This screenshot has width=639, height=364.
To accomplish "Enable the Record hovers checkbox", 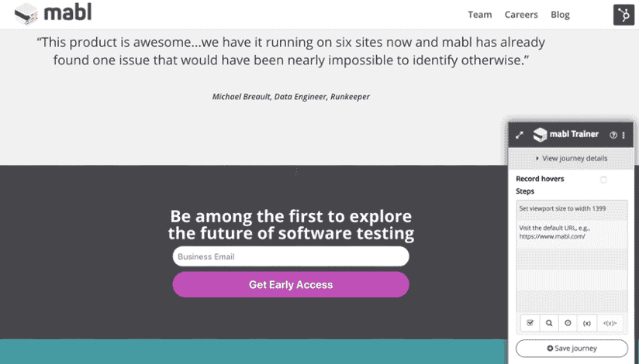I will [x=603, y=180].
